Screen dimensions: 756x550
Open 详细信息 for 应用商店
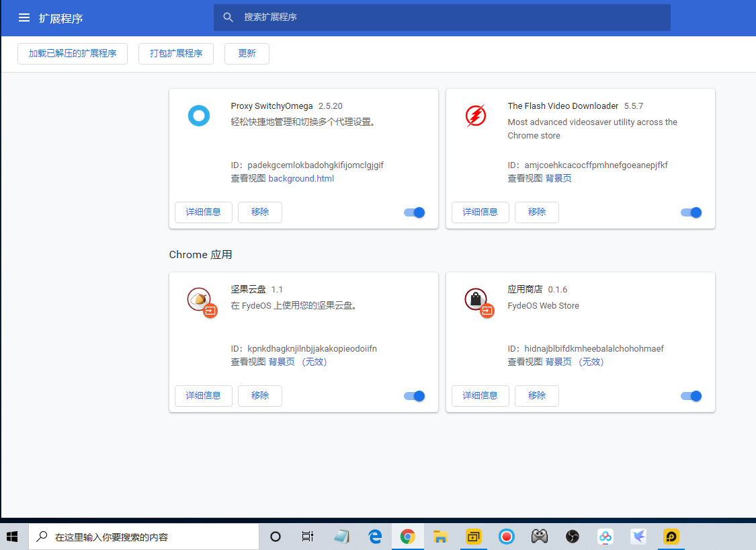tap(480, 396)
